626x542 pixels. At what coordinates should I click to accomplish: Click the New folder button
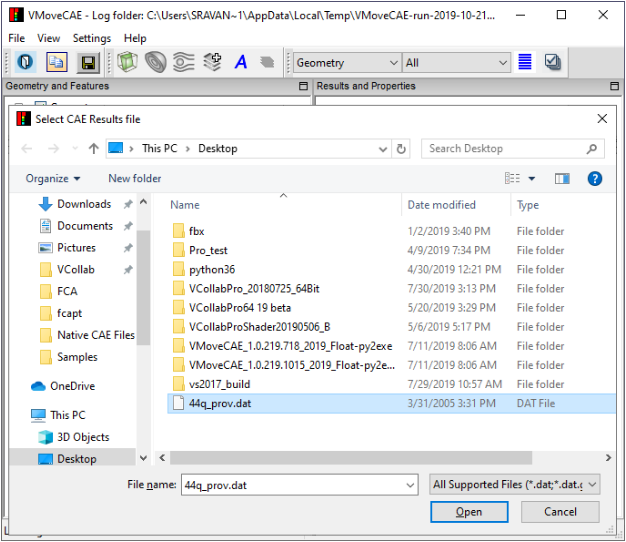click(x=135, y=178)
